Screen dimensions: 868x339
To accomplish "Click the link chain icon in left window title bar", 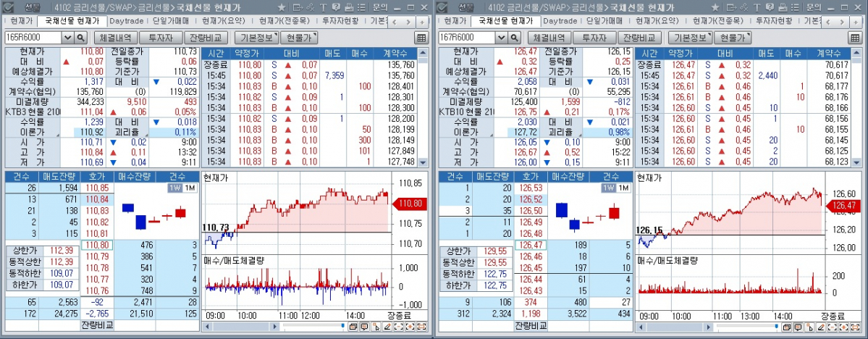I will (310, 8).
